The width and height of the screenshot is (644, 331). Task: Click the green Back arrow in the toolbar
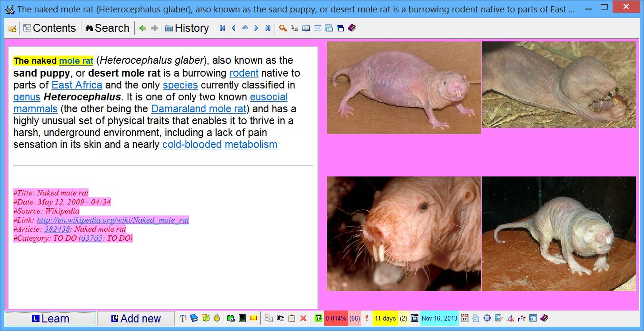(142, 29)
